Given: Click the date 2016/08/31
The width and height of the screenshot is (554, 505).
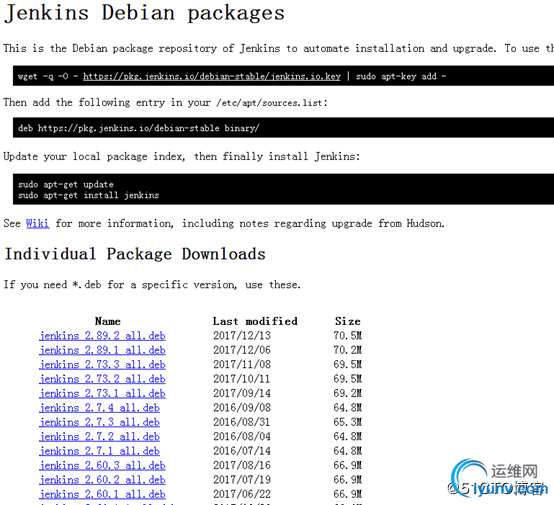Looking at the screenshot, I should [242, 422].
